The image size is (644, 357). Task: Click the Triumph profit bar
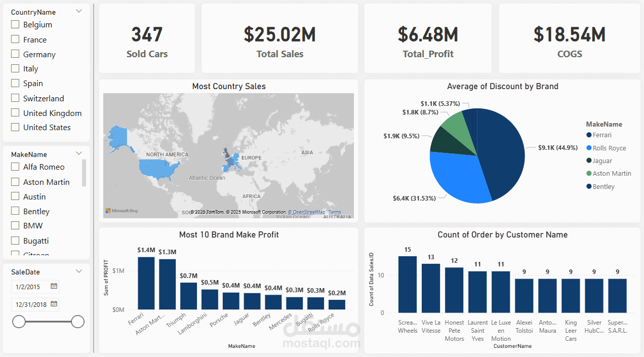(x=189, y=296)
